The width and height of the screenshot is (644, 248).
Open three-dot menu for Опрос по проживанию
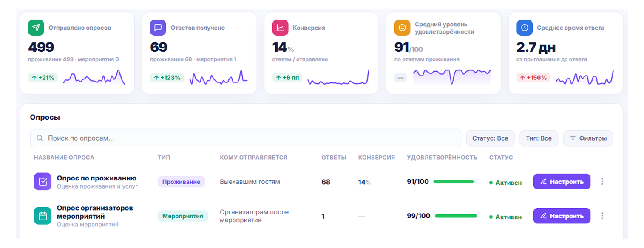coord(602,182)
